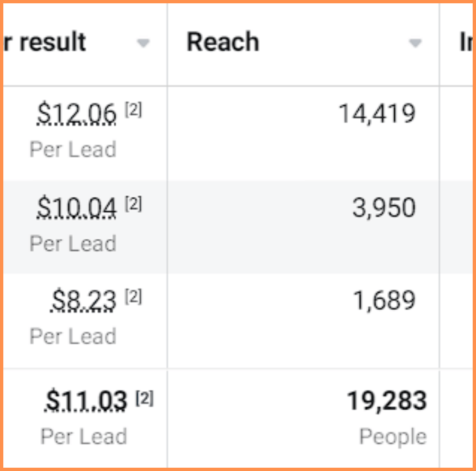Viewport: 476px width, 471px height.
Task: Select the 14,419 reach cell
Action: 377,114
